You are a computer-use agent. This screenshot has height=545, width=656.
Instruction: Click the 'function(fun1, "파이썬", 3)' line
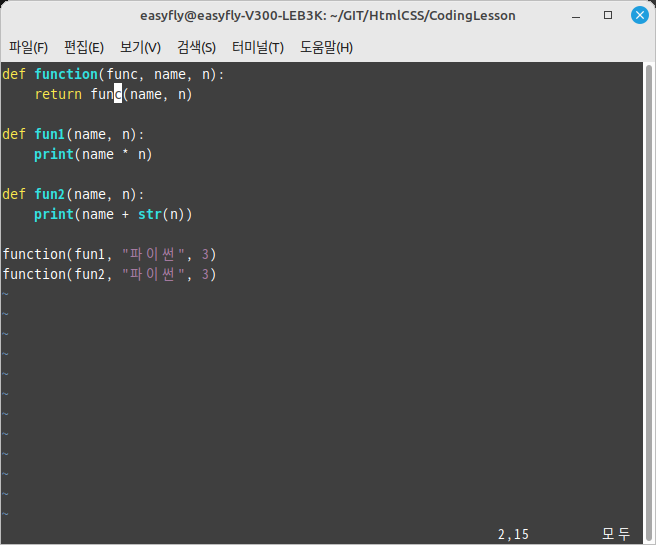(110, 254)
